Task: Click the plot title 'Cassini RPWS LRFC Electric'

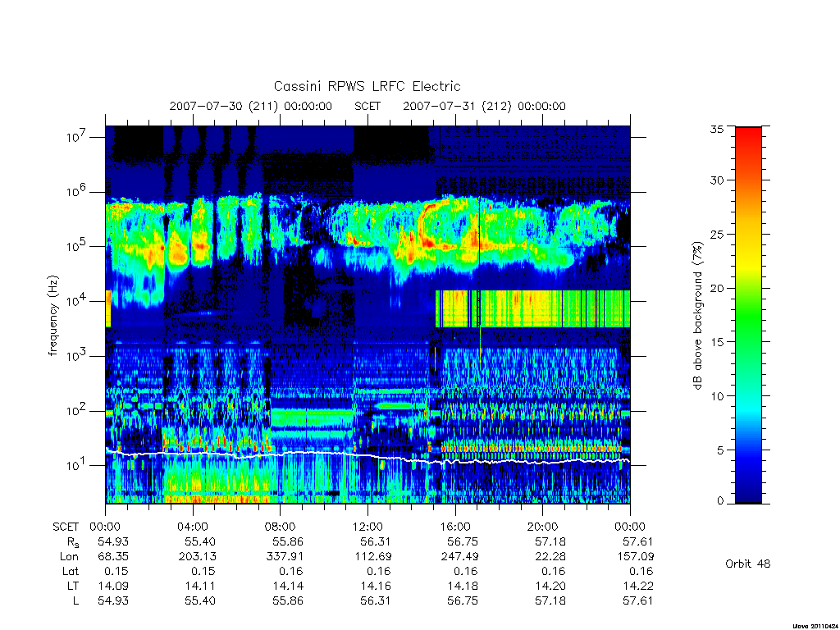Action: [x=367, y=86]
